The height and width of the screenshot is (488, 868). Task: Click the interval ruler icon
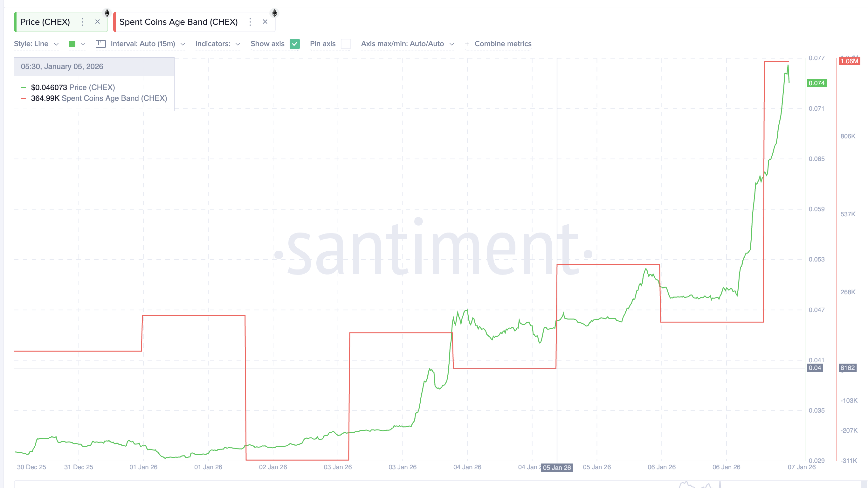tap(101, 44)
